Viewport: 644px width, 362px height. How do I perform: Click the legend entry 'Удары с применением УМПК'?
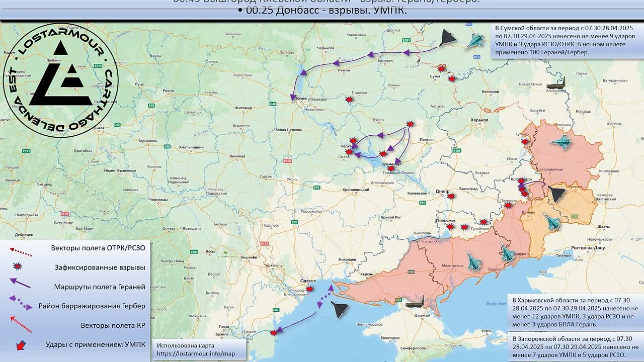point(95,345)
